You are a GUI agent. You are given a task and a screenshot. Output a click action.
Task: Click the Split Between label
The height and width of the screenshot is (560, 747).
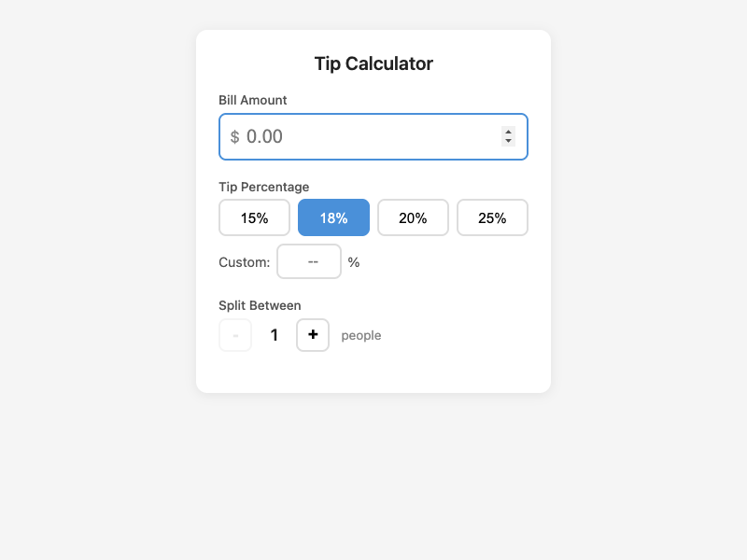pyautogui.click(x=260, y=305)
